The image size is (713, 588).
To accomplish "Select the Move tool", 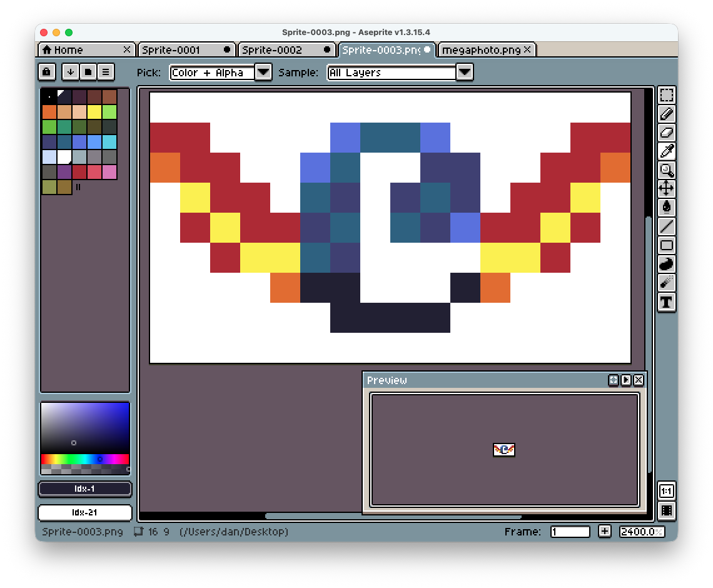I will tap(667, 189).
